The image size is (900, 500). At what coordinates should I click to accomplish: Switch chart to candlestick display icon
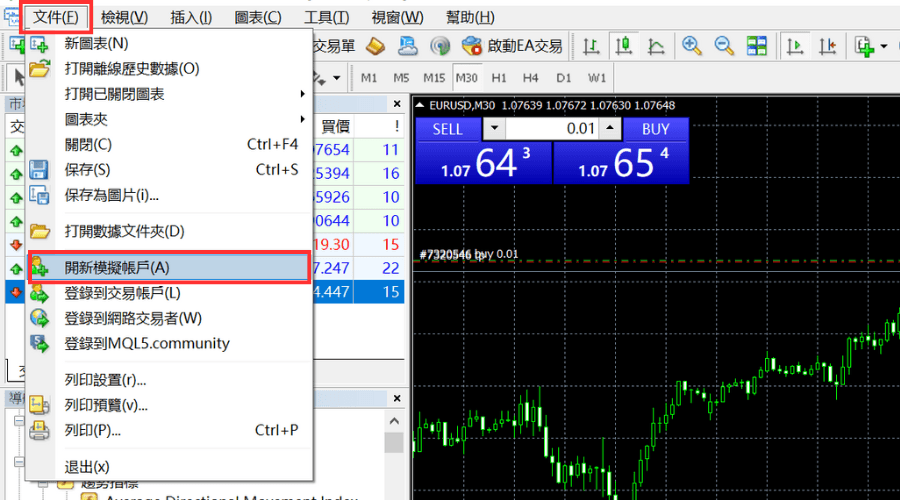click(x=624, y=46)
